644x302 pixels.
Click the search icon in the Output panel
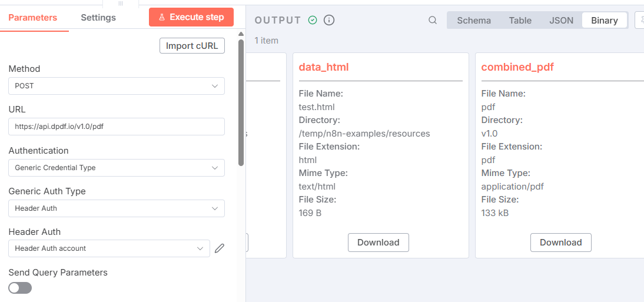click(x=433, y=20)
